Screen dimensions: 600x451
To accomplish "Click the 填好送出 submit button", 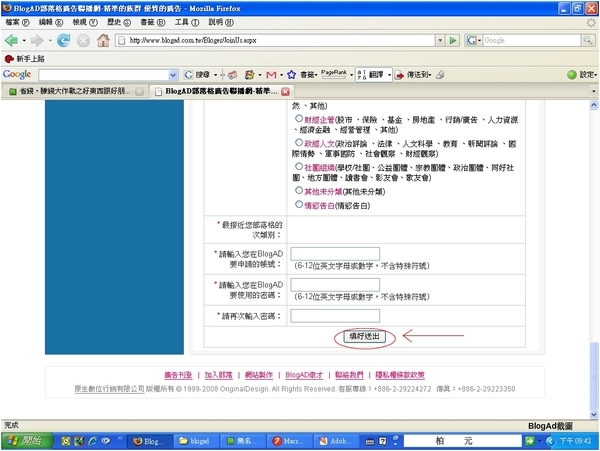I will coord(364,336).
